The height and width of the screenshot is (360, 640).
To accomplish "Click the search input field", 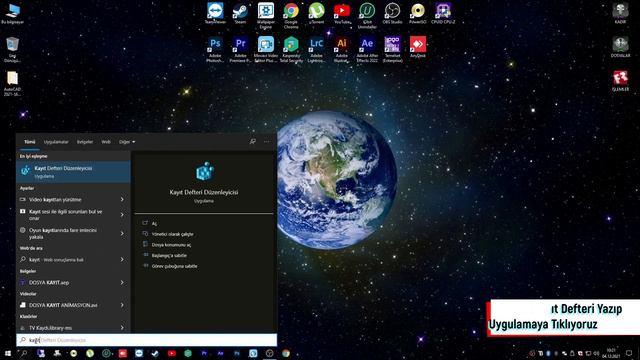I will click(147, 340).
